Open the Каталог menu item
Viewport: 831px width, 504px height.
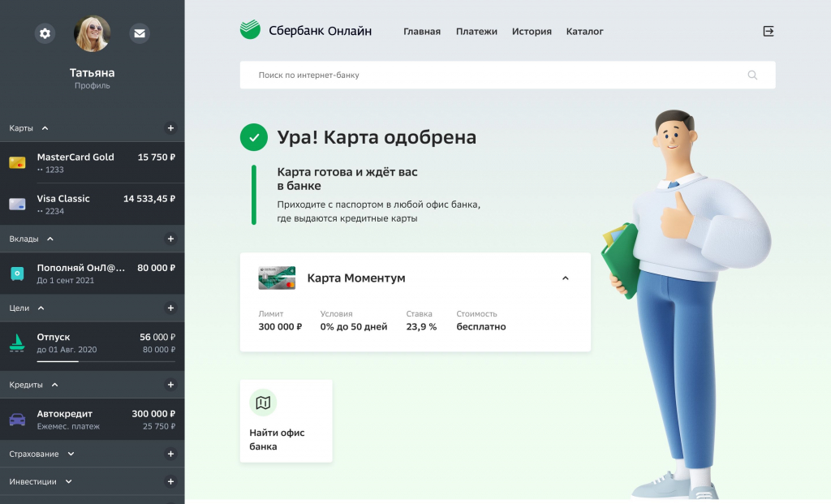coord(584,32)
